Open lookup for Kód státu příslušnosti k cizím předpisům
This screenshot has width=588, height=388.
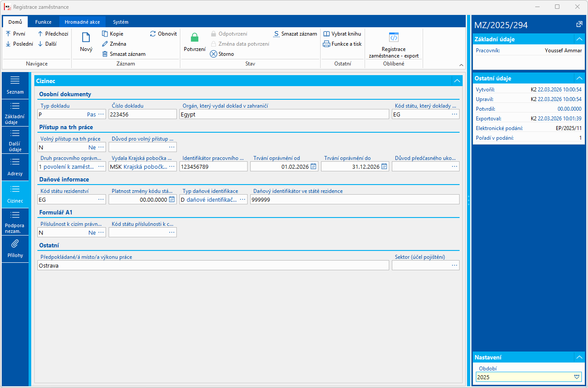[172, 232]
